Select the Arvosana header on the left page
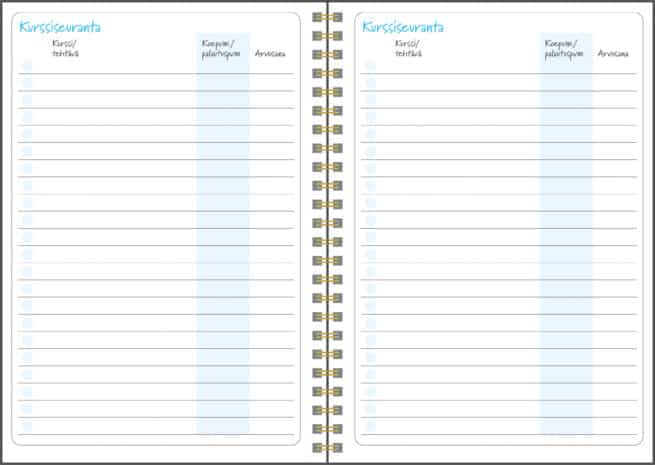Screen dimensions: 655x465 pos(270,53)
